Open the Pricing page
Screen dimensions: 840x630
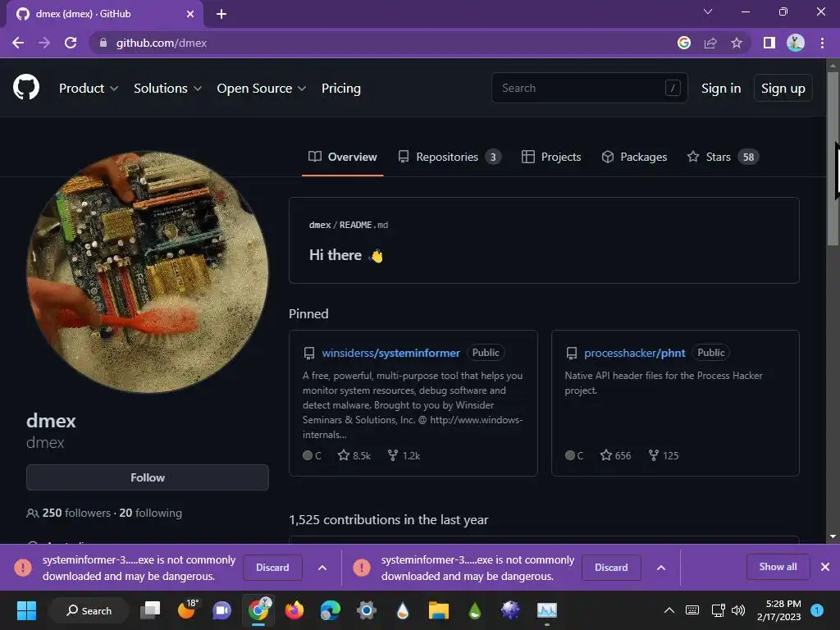[340, 89]
